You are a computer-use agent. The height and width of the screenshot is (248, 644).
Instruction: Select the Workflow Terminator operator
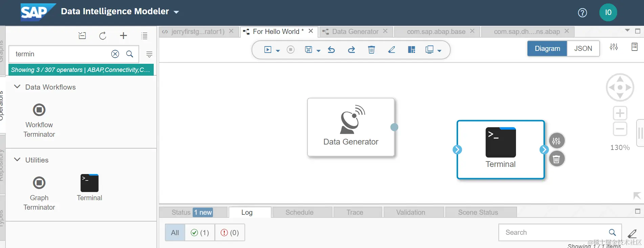click(39, 121)
